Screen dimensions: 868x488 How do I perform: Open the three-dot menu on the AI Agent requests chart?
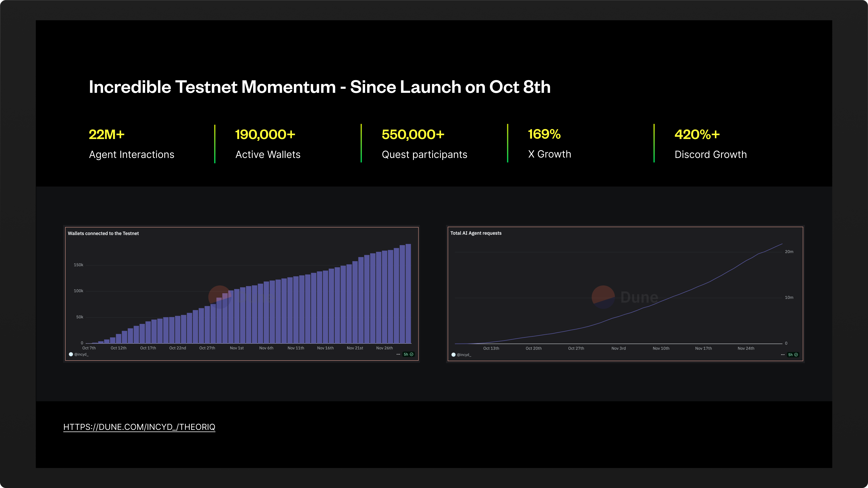pos(783,355)
